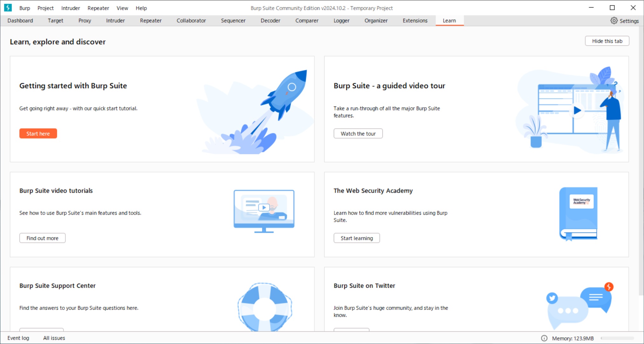Open the Help menu
This screenshot has height=344, width=644.
[141, 8]
